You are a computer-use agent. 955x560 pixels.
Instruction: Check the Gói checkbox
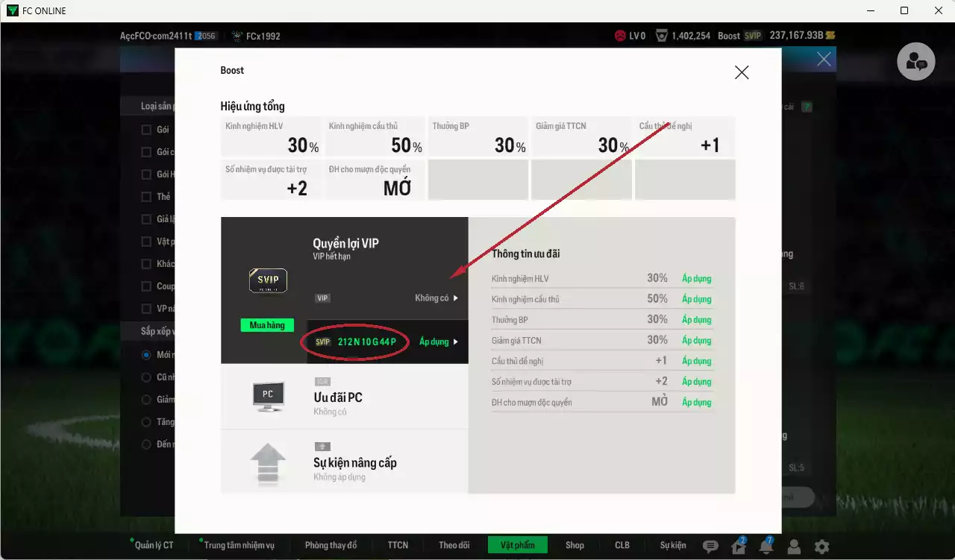(147, 130)
